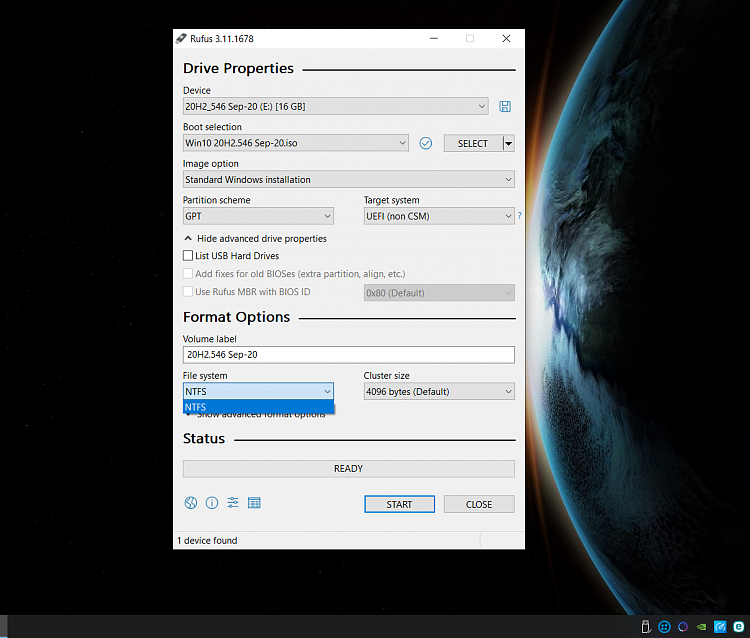Click Rufus USB icon in title bar

(181, 38)
